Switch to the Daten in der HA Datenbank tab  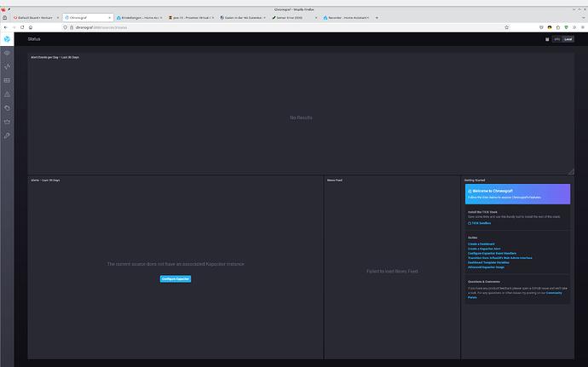pos(242,18)
